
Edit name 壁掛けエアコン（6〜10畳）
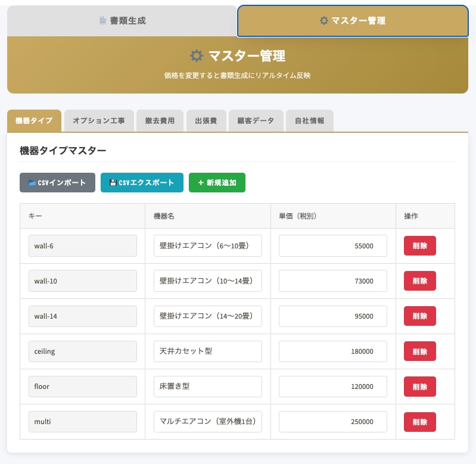click(x=208, y=246)
